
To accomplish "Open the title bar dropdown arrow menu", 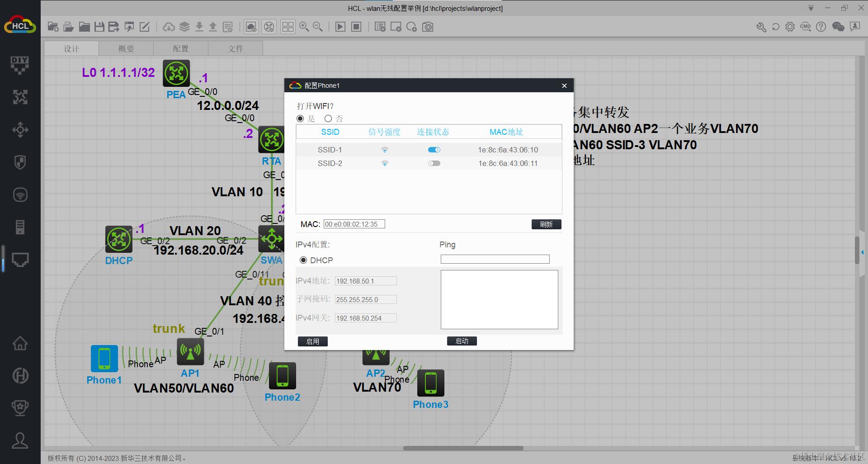I will pos(811,8).
